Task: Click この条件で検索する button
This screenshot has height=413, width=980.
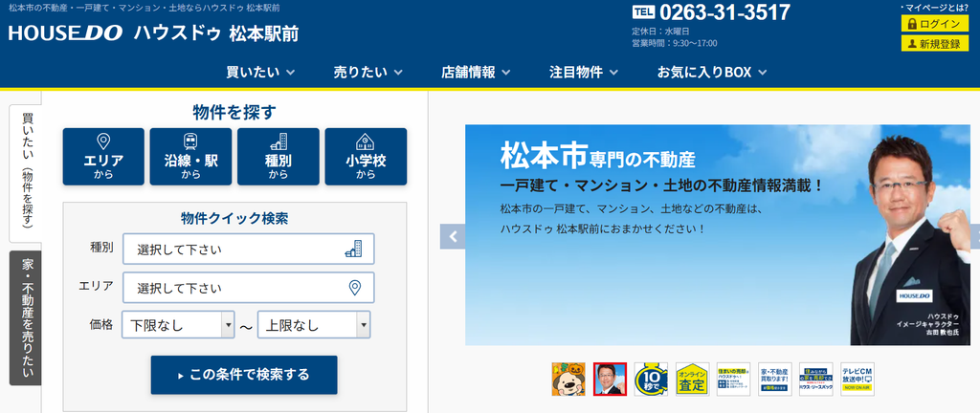Action: pos(244,375)
